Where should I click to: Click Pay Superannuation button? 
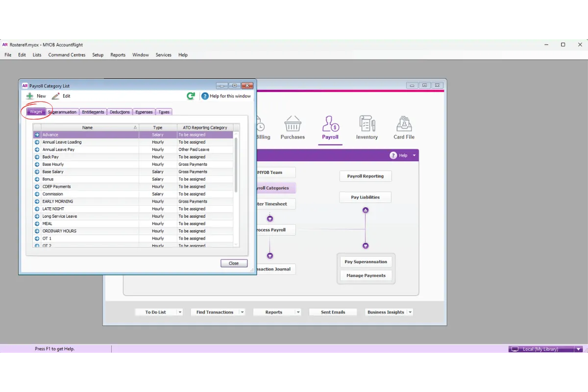click(x=366, y=262)
